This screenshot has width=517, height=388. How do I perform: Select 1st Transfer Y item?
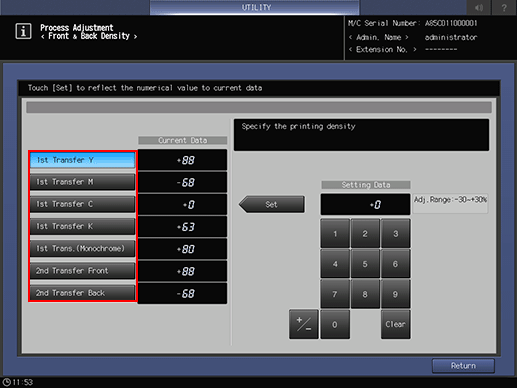point(82,160)
